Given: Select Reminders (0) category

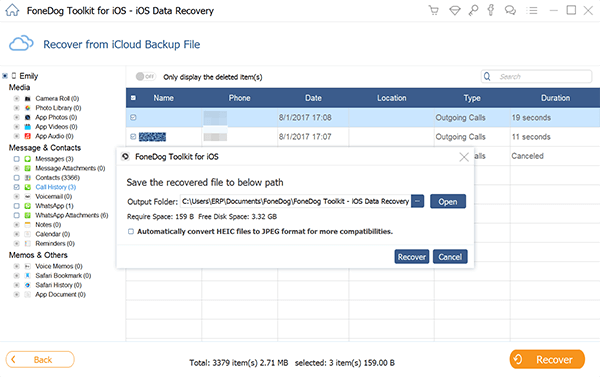Looking at the screenshot, I should click(55, 244).
